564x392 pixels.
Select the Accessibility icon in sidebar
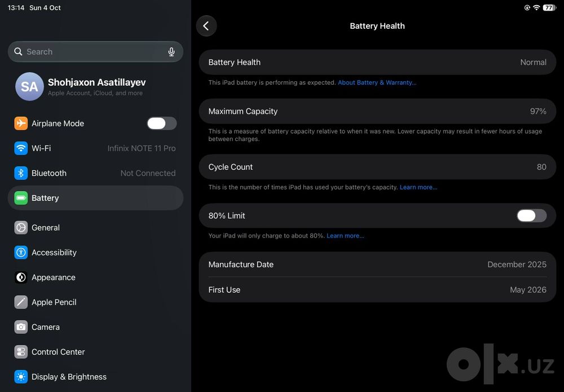pos(21,253)
